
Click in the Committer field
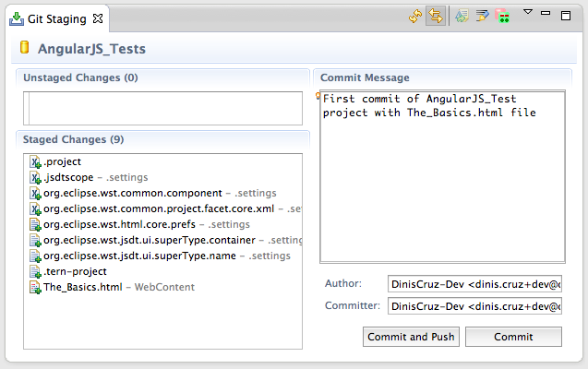(x=474, y=306)
